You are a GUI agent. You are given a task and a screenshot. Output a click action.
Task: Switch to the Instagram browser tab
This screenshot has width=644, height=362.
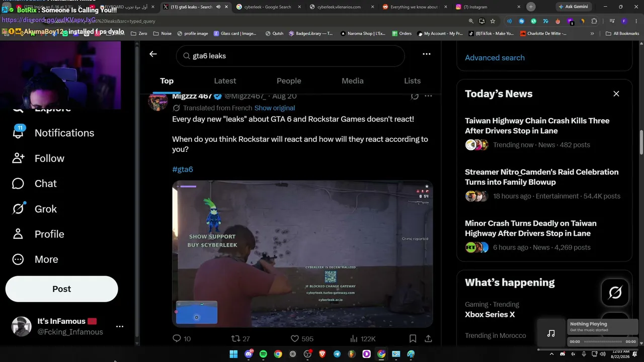(488, 7)
